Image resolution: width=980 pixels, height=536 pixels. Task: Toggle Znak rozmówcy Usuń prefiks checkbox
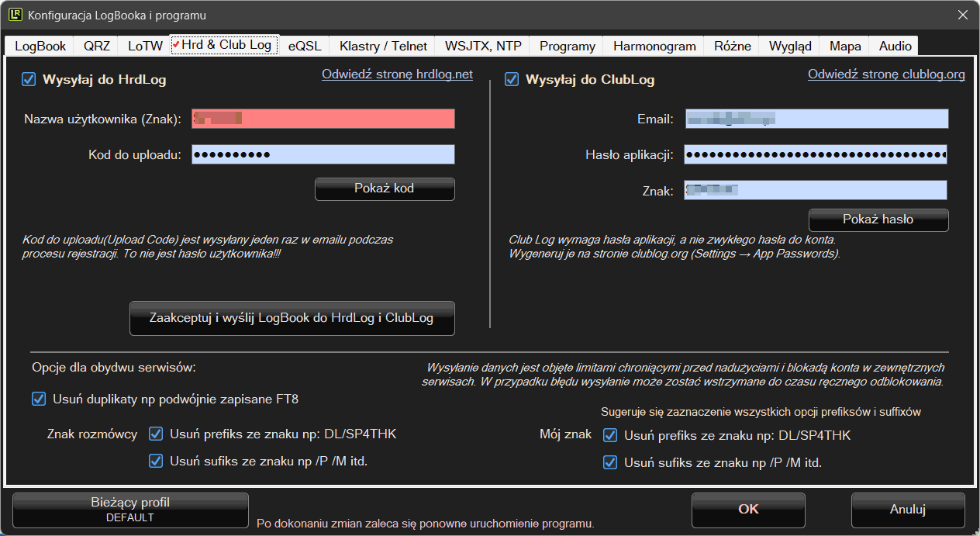click(x=156, y=434)
